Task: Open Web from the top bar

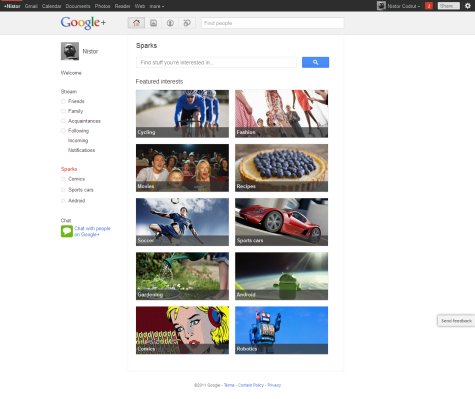Action: [x=140, y=6]
